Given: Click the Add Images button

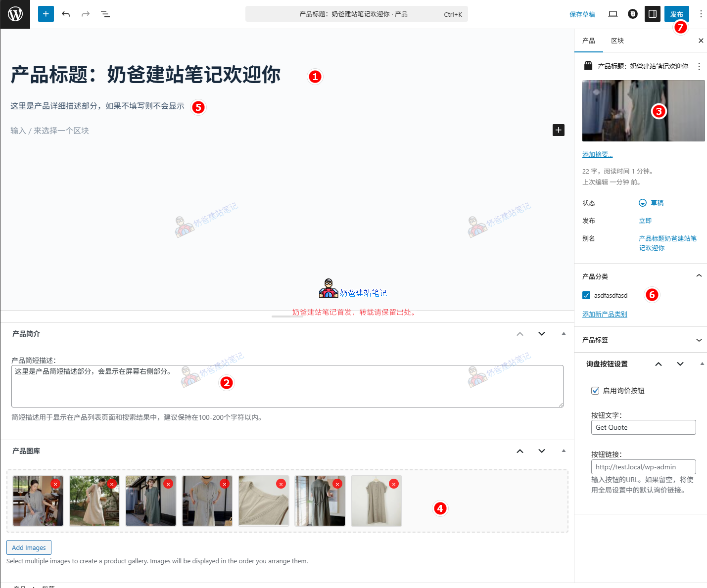Looking at the screenshot, I should tap(29, 547).
